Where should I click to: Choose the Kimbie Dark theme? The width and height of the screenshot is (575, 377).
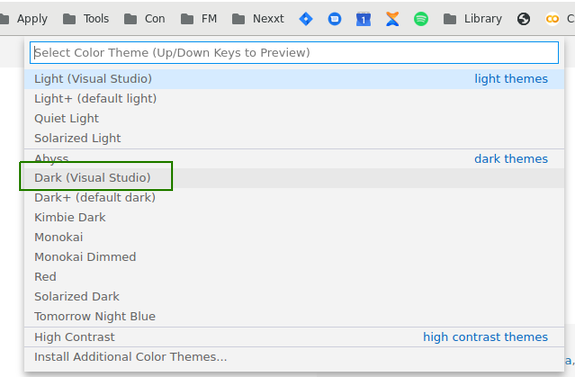(x=294, y=217)
